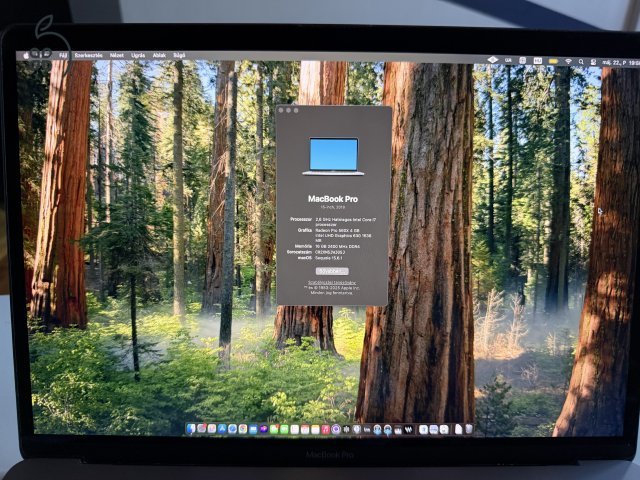Open Spotlight search in the menu bar
Screen dimensions: 640x480
581,62
